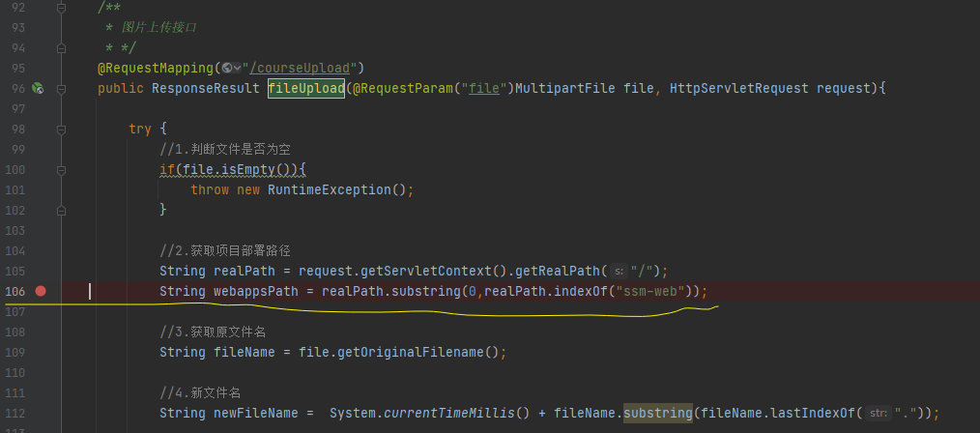The height and width of the screenshot is (433, 980).
Task: Click the "file" request parameter string
Action: tap(484, 89)
